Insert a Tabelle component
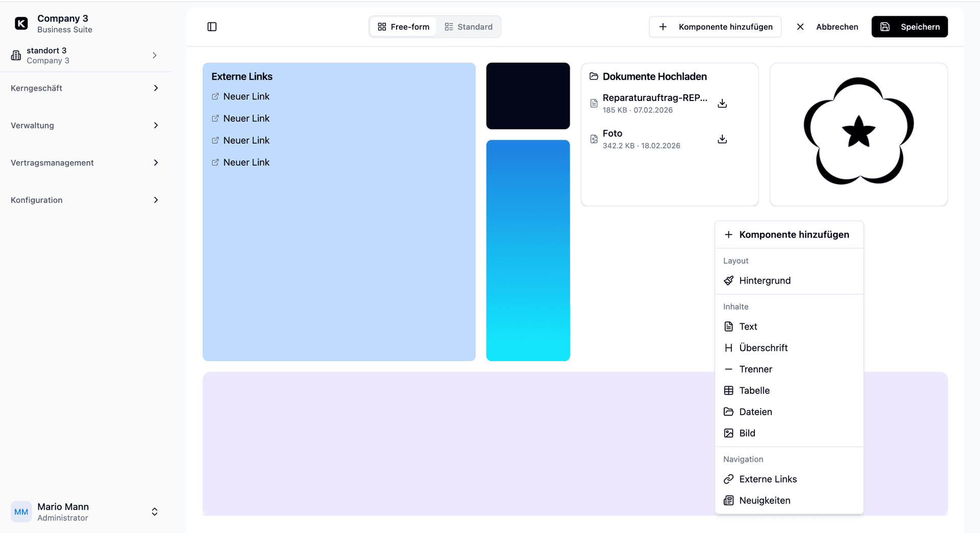The width and height of the screenshot is (980, 533). tap(754, 390)
